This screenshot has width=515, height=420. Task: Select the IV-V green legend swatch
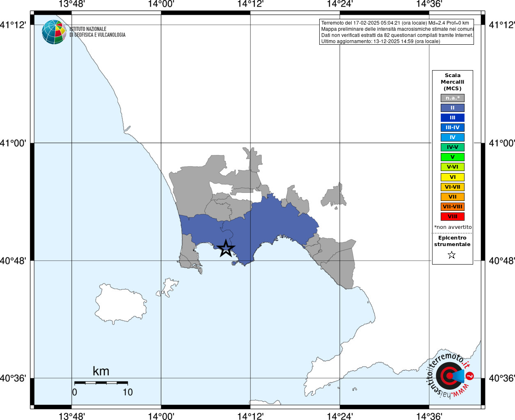tap(452, 147)
